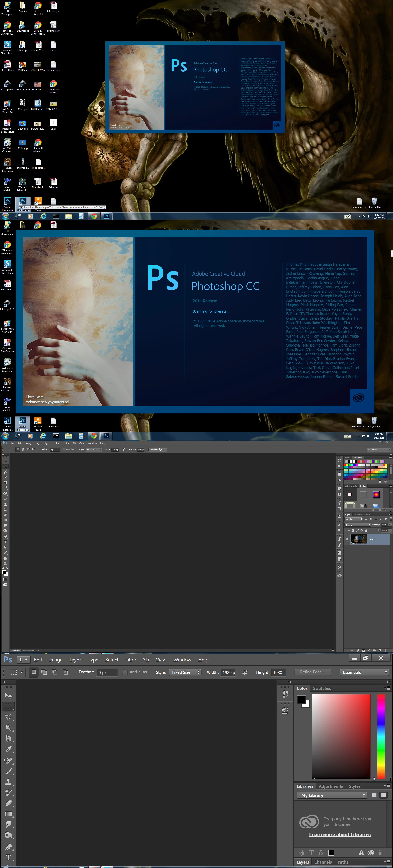Select the Hand tool in the small toolbar
The image size is (393, 868).
coord(5,559)
